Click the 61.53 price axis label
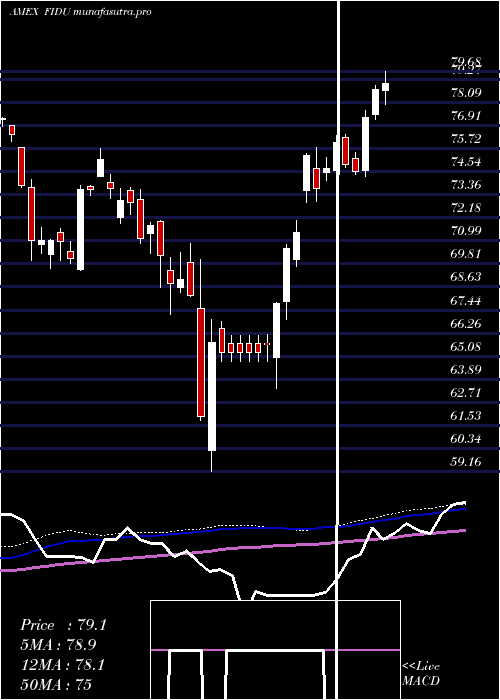 [x=466, y=416]
